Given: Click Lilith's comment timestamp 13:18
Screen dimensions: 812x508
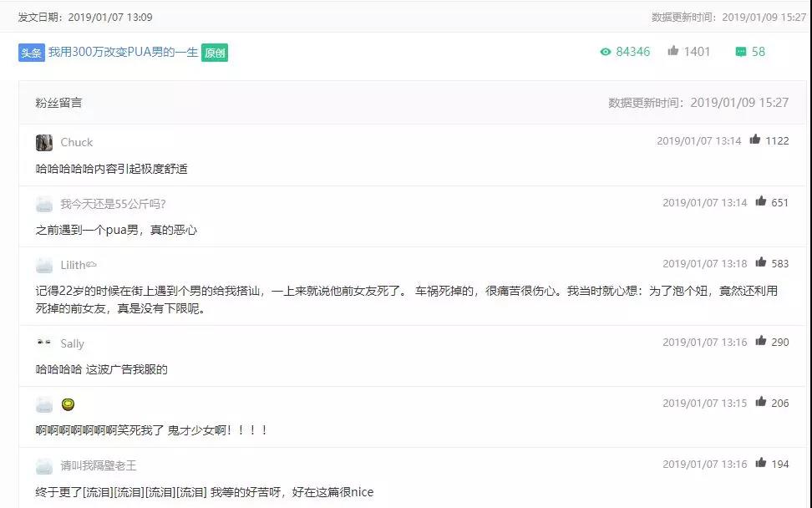Looking at the screenshot, I should click(705, 263).
